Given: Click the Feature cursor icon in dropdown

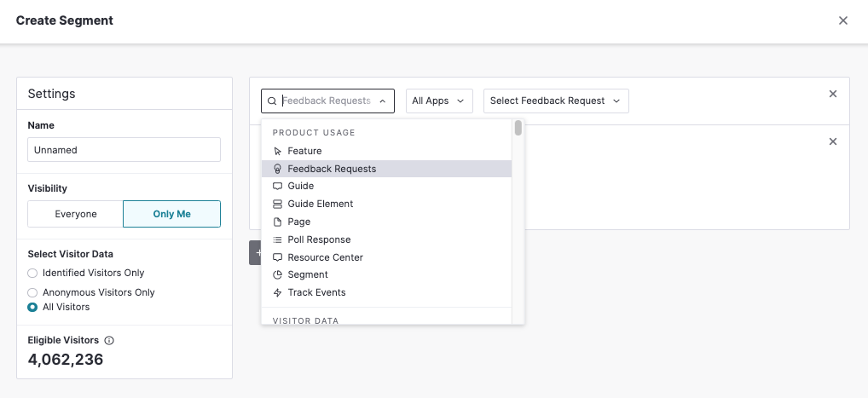Looking at the screenshot, I should 277,151.
